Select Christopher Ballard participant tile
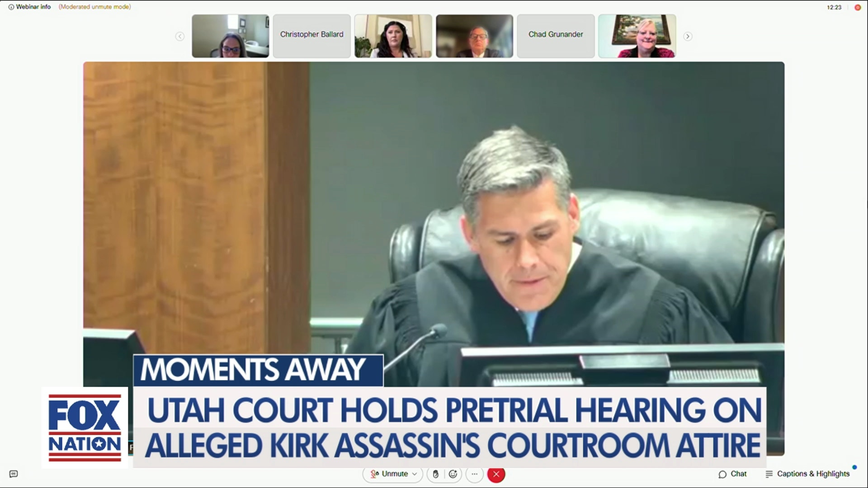The width and height of the screenshot is (868, 488). [x=311, y=36]
